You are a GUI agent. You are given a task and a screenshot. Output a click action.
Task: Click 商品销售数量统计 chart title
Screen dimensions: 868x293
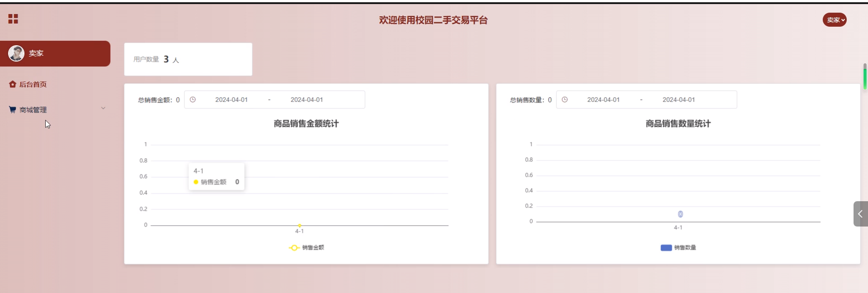[x=678, y=123]
